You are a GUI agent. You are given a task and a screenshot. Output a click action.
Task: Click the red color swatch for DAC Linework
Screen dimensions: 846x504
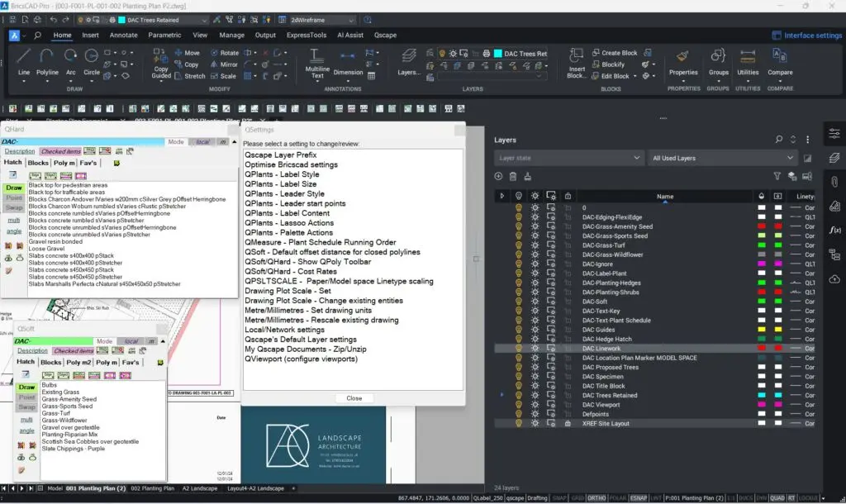tap(761, 349)
